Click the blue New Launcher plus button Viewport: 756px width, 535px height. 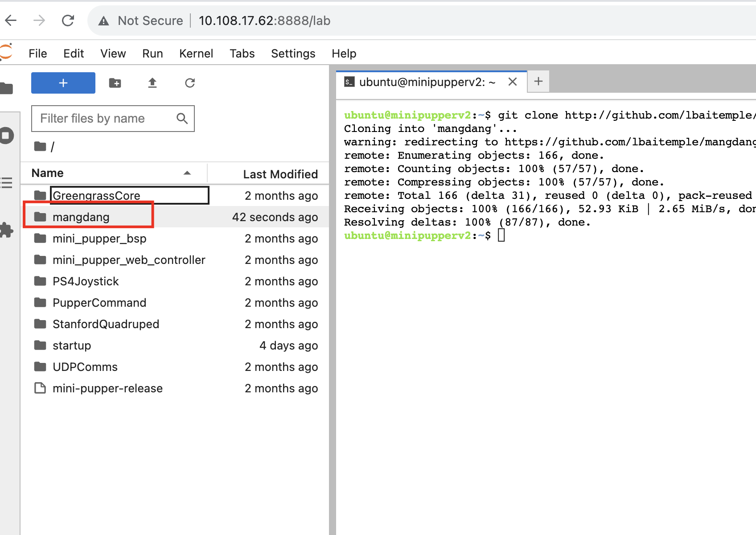point(63,83)
